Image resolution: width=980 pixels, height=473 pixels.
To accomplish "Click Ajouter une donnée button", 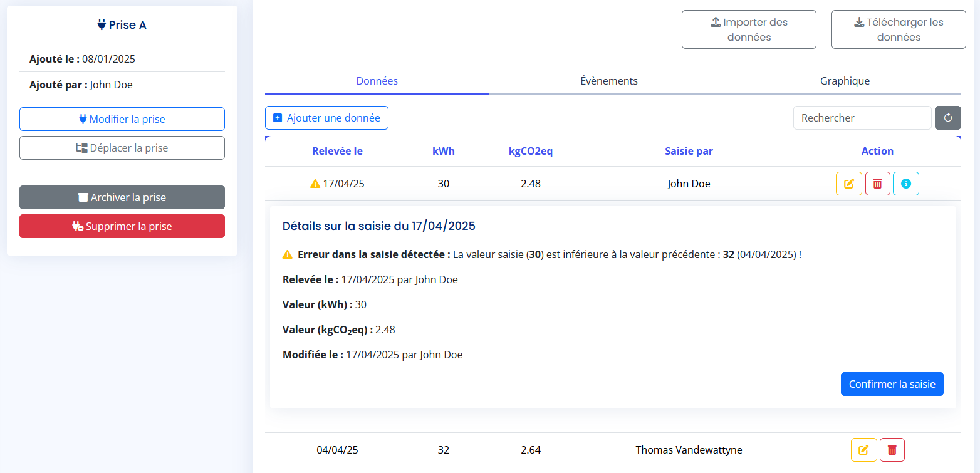I will pos(326,118).
